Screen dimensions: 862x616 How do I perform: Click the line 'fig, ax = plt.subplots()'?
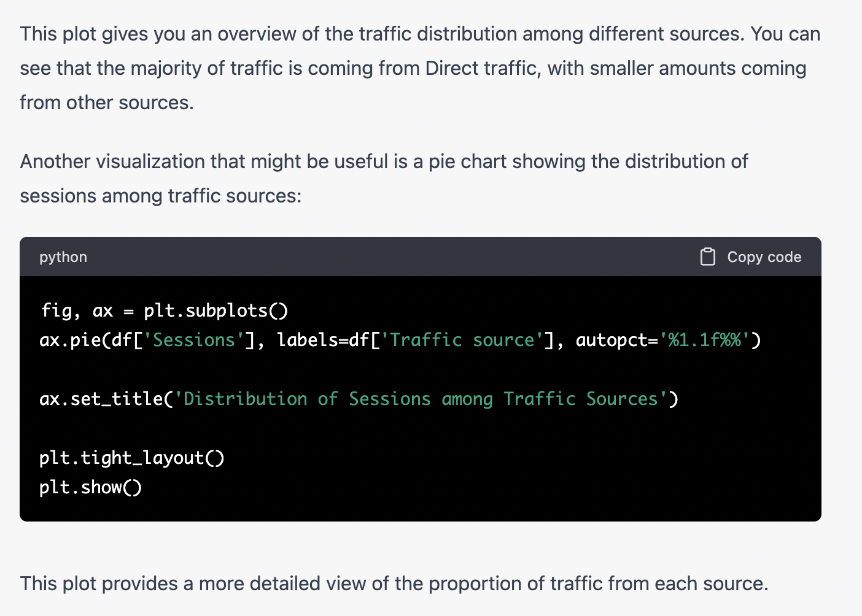(x=164, y=310)
